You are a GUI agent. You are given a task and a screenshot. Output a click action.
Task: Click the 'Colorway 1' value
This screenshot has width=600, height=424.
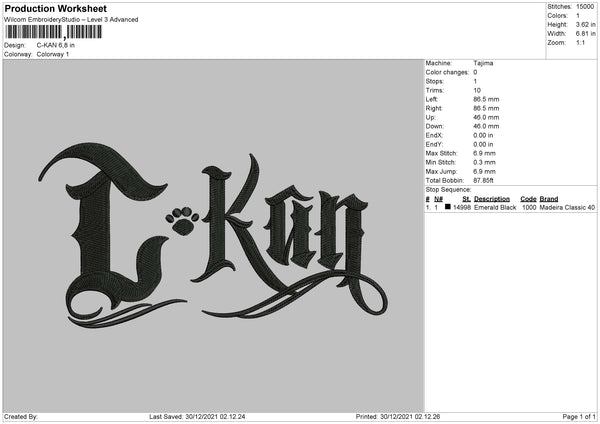(x=53, y=54)
